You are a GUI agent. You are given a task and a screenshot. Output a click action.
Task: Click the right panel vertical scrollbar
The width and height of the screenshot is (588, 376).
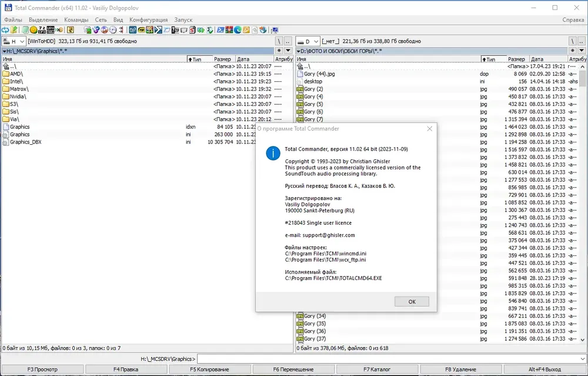(582, 203)
